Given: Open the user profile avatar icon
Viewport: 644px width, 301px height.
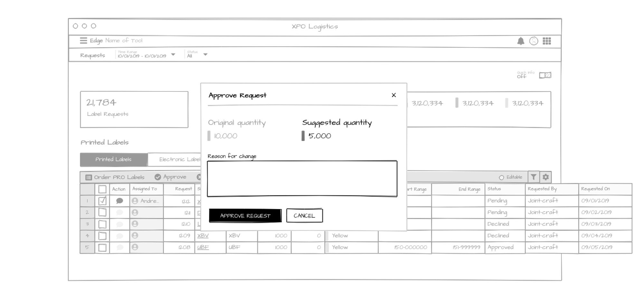Looking at the screenshot, I should 534,41.
